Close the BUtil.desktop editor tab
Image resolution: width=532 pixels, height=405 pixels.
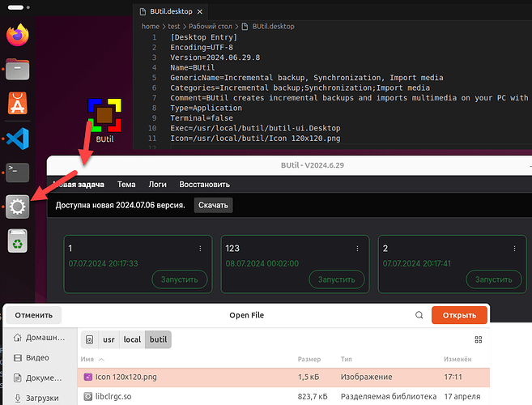pos(200,11)
